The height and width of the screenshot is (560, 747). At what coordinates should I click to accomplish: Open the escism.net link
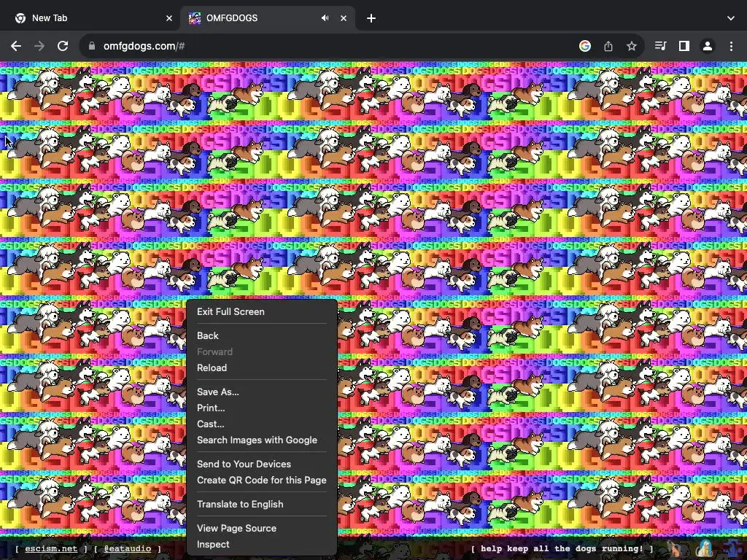point(51,548)
